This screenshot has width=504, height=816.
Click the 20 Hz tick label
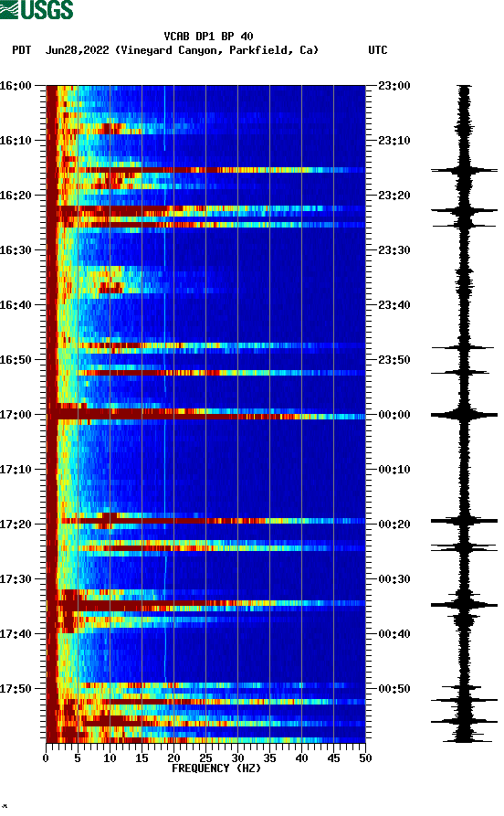[173, 758]
